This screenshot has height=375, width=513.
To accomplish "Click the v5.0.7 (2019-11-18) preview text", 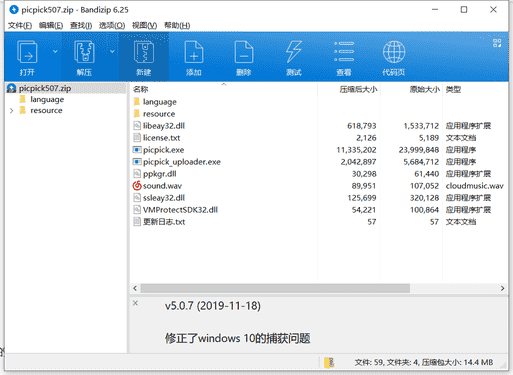I will coord(213,306).
